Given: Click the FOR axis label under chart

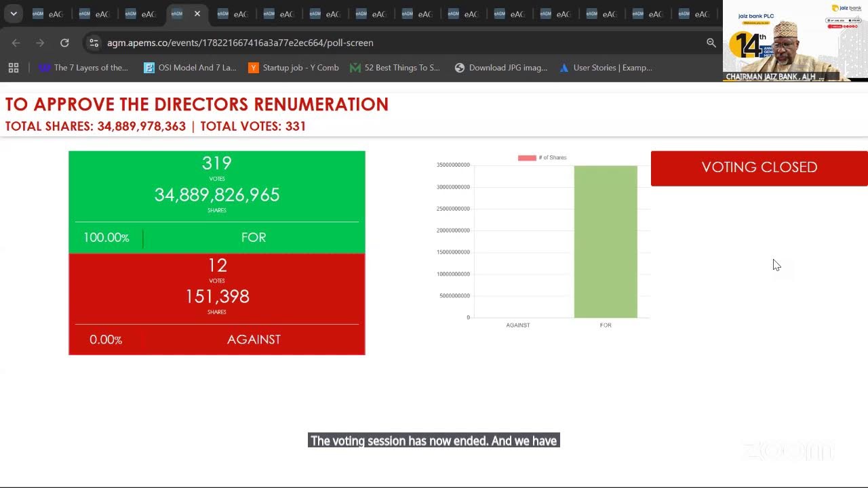Looking at the screenshot, I should (x=606, y=325).
